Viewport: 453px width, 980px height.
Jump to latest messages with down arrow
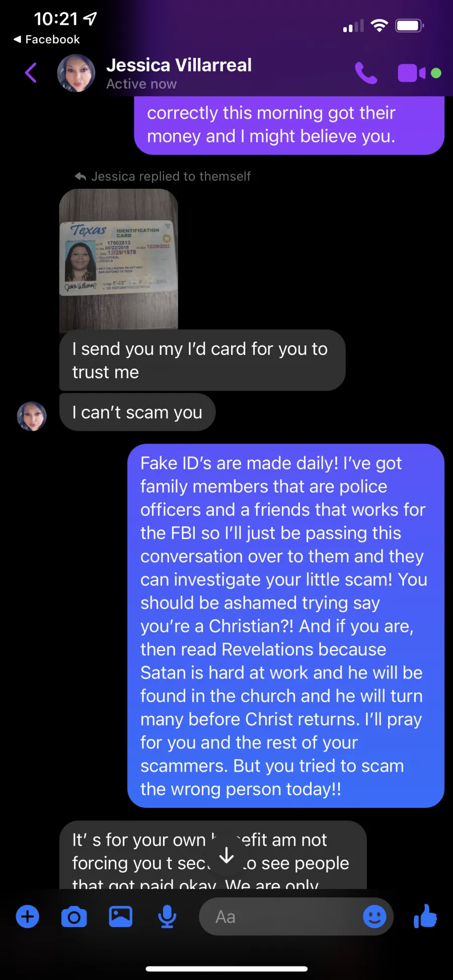[227, 855]
